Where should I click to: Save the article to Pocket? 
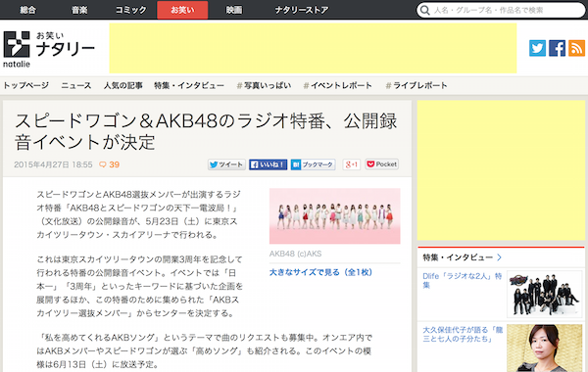click(x=382, y=164)
